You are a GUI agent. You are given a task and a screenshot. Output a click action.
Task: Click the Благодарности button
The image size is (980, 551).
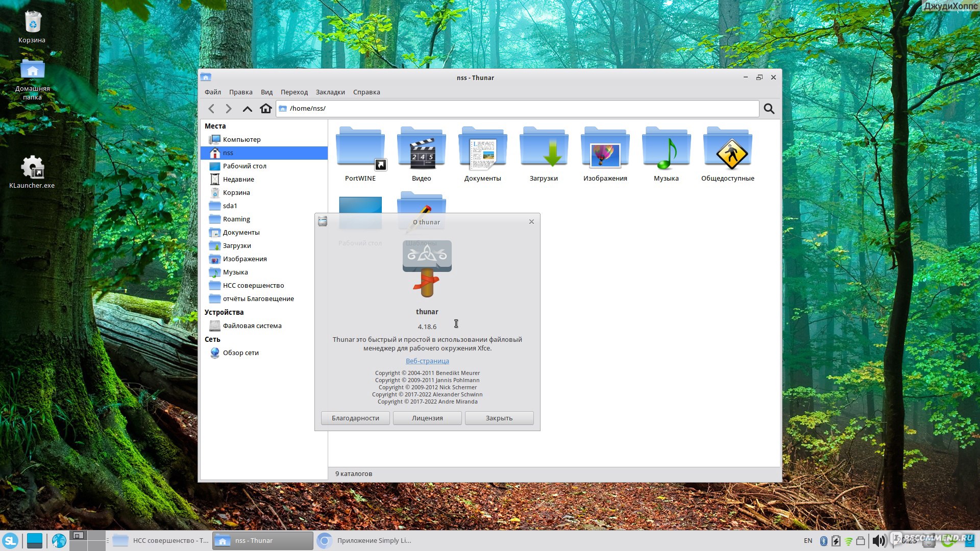pos(355,418)
